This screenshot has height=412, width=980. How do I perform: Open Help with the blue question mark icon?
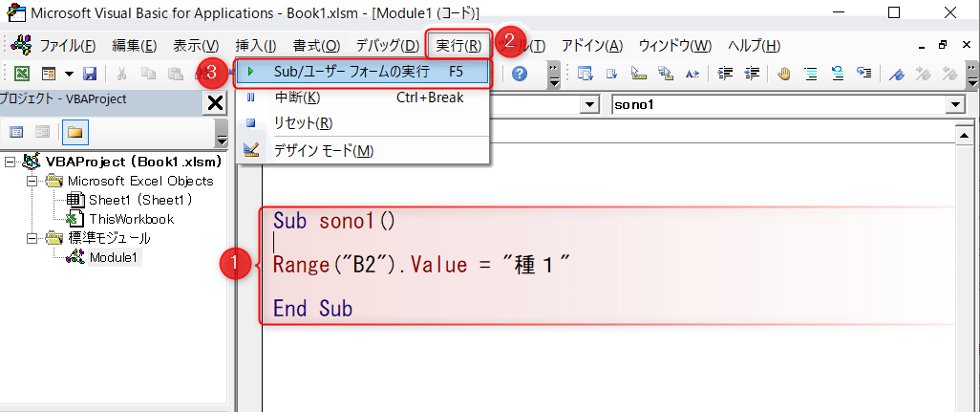tap(520, 74)
